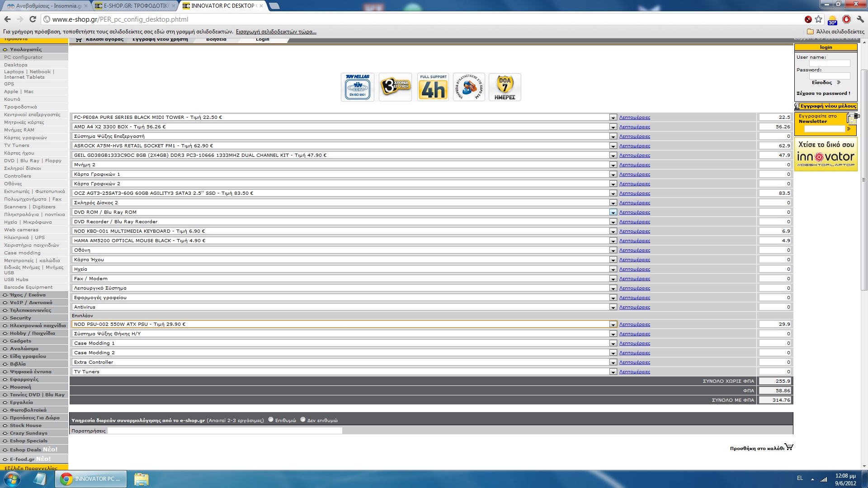Image resolution: width=868 pixels, height=488 pixels.
Task: Go back with the browser back arrow
Action: tap(7, 19)
